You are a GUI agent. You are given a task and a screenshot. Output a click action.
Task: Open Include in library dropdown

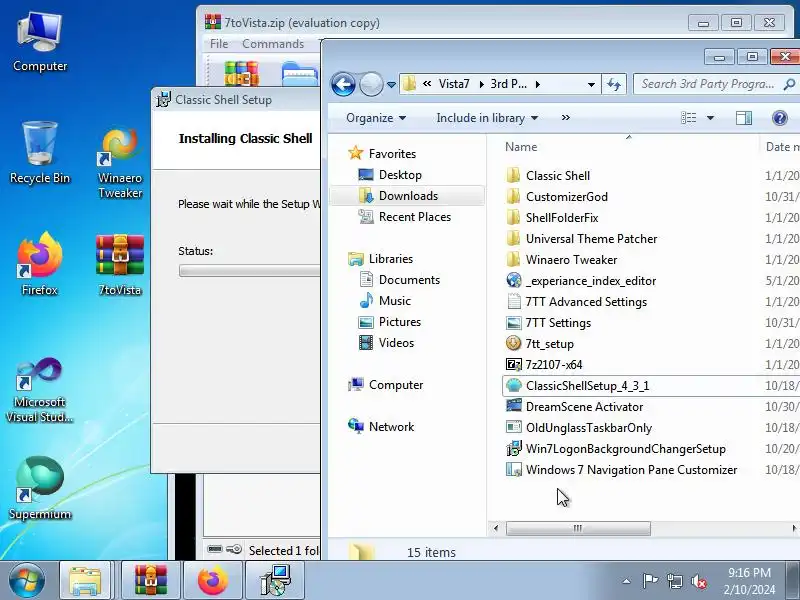click(x=487, y=118)
